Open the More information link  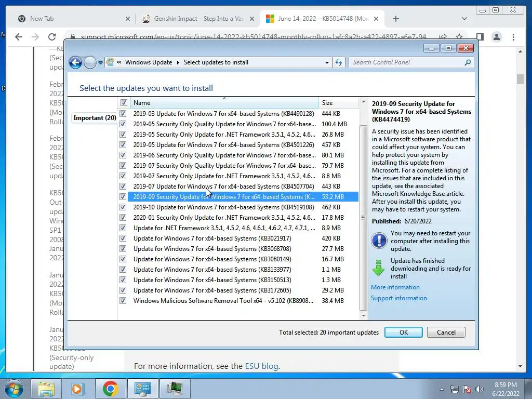click(395, 287)
